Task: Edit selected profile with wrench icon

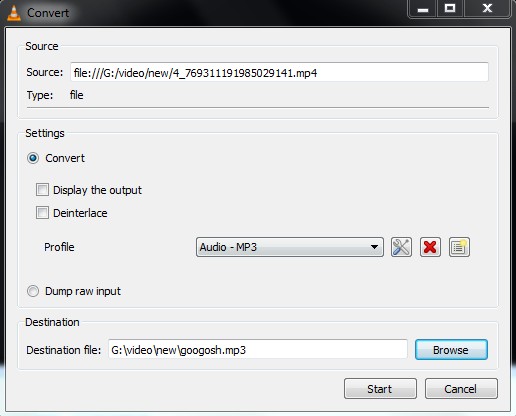Action: click(401, 247)
